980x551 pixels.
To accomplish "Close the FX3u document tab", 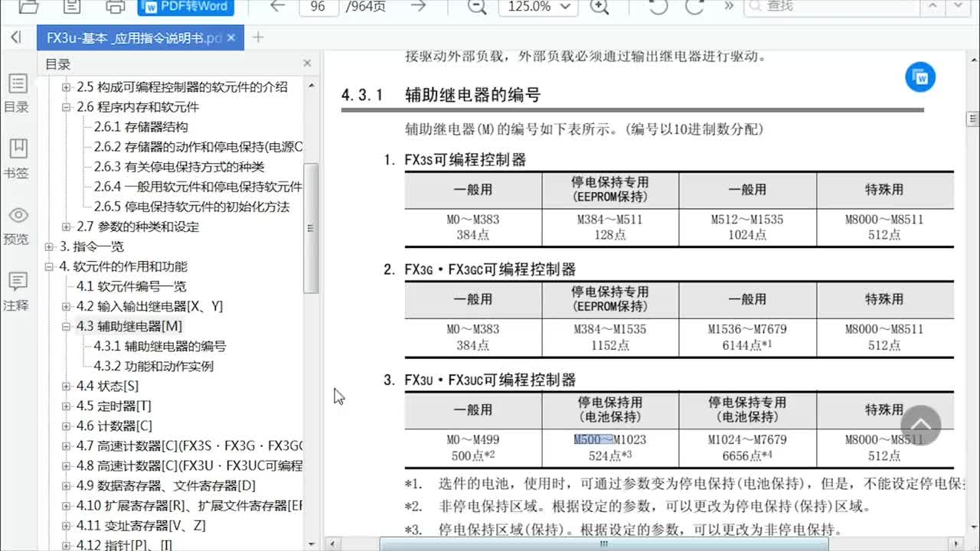I will click(x=231, y=37).
